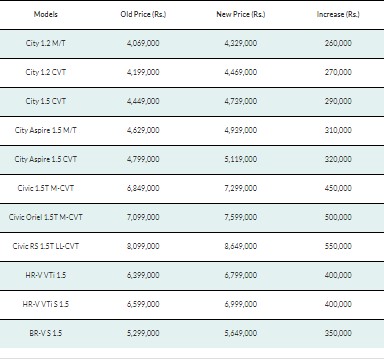Select the City 1.5 CVT model cell

46,101
